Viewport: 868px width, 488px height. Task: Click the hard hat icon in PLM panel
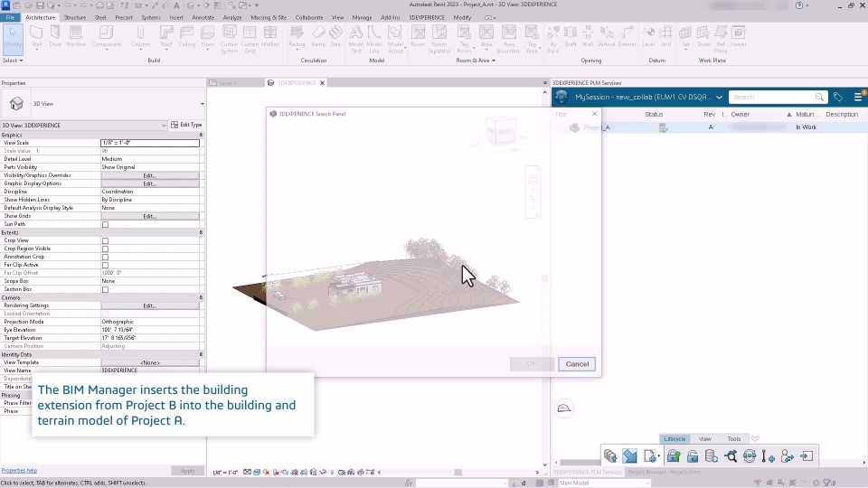(564, 408)
